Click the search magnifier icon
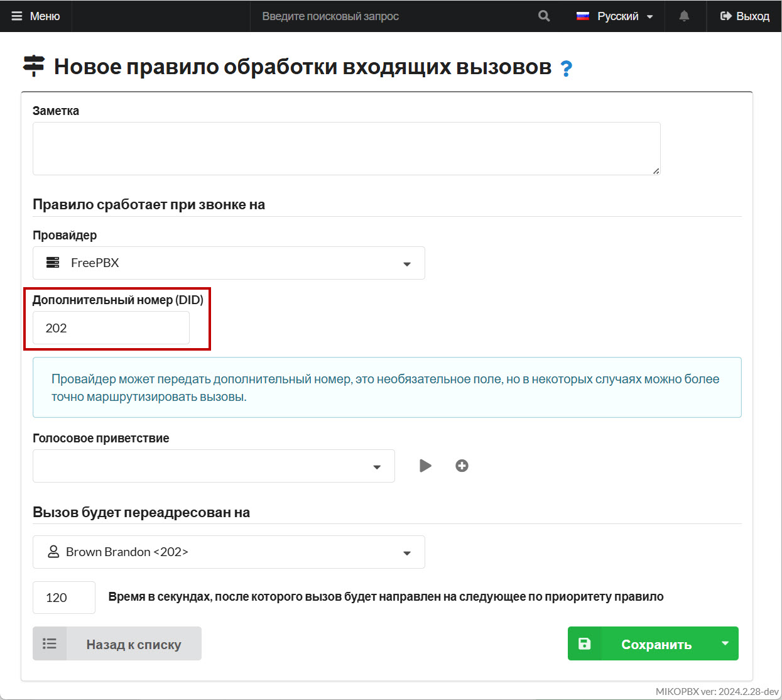 pyautogui.click(x=544, y=16)
